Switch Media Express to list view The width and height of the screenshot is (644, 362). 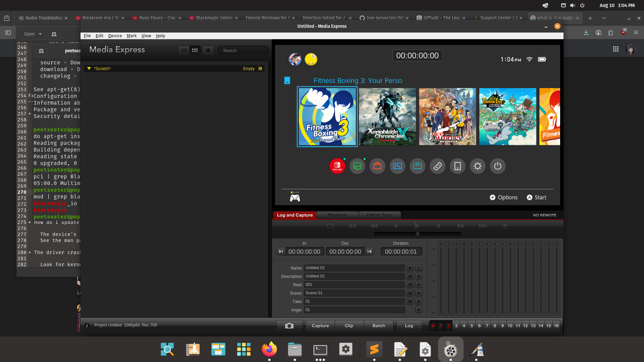click(x=184, y=50)
